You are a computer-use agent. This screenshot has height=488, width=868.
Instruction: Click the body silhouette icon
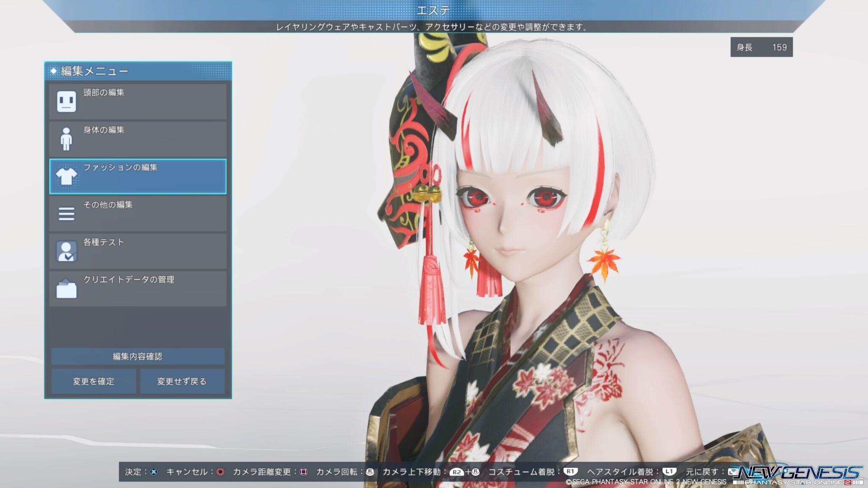(x=66, y=139)
